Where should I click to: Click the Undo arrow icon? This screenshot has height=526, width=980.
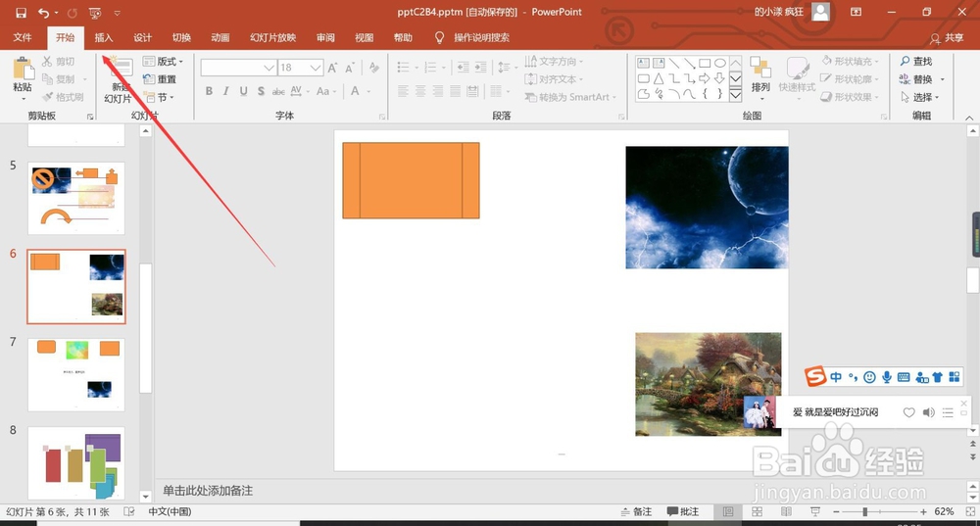coord(43,13)
